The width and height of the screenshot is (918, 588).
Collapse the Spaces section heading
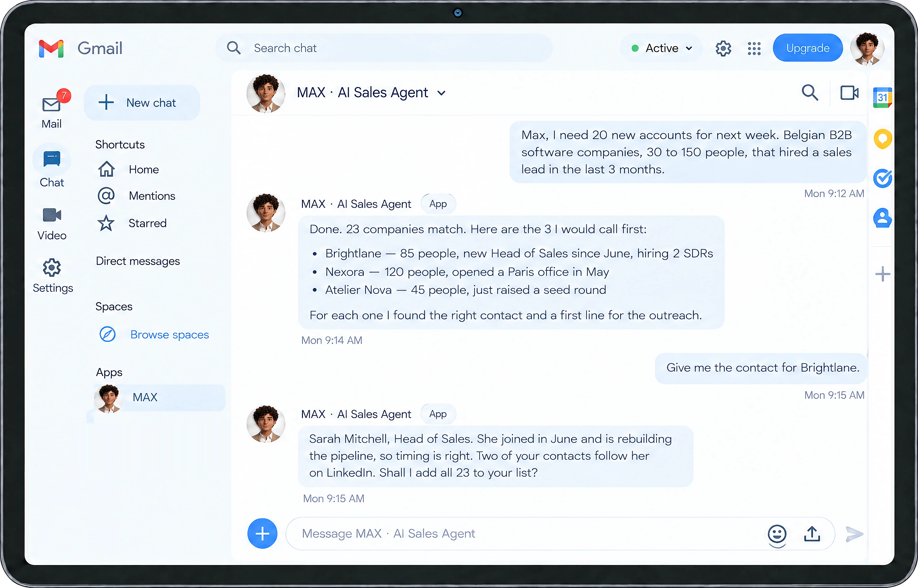[x=114, y=307]
